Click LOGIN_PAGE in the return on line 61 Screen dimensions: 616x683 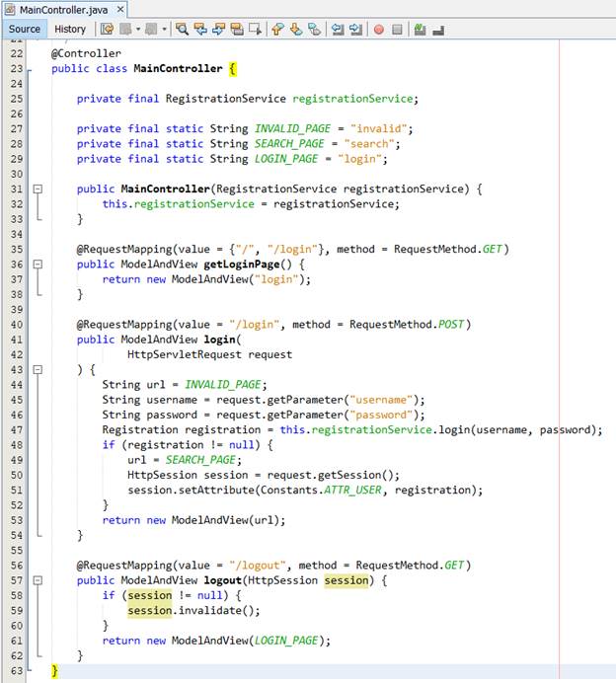pyautogui.click(x=286, y=641)
